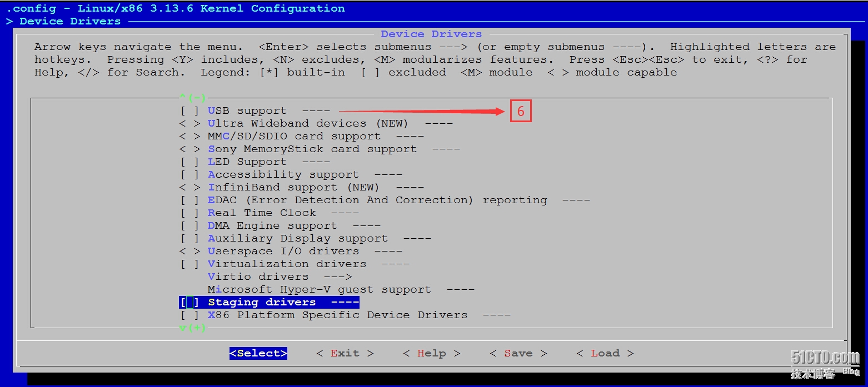
Task: Click the Device Drivers breadcrumb
Action: (70, 21)
